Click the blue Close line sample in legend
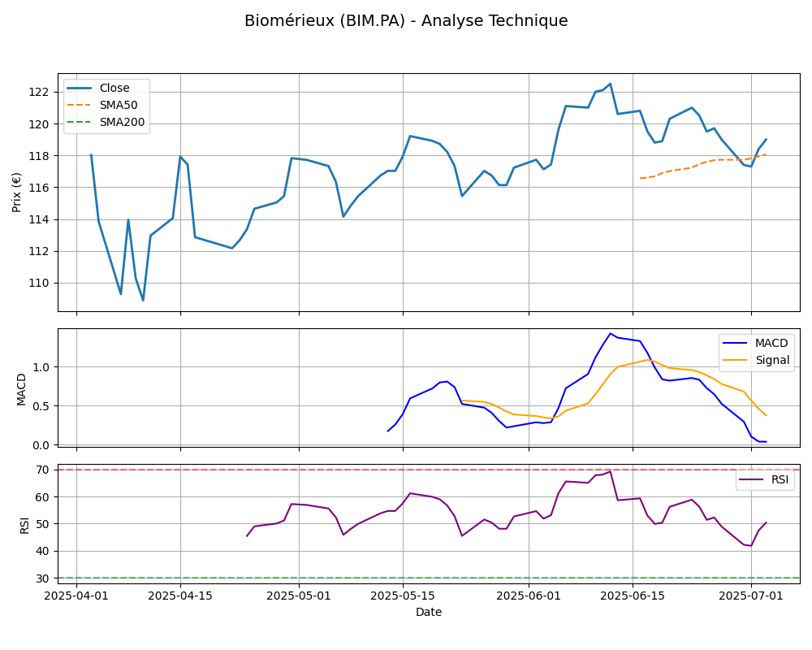This screenshot has width=812, height=650. 80,88
